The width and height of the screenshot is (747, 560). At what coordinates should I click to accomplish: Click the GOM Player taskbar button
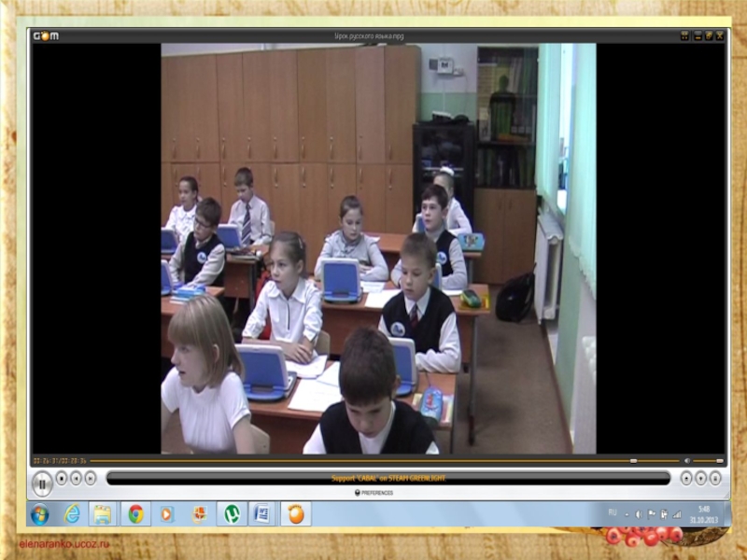coord(296,514)
